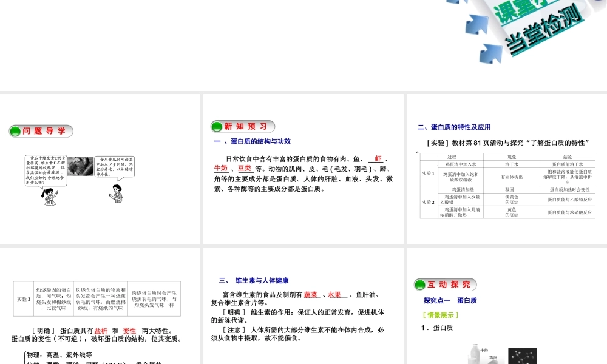Click the 实验2 row label
Image resolution: width=607 pixels, height=364 pixels.
(429, 202)
